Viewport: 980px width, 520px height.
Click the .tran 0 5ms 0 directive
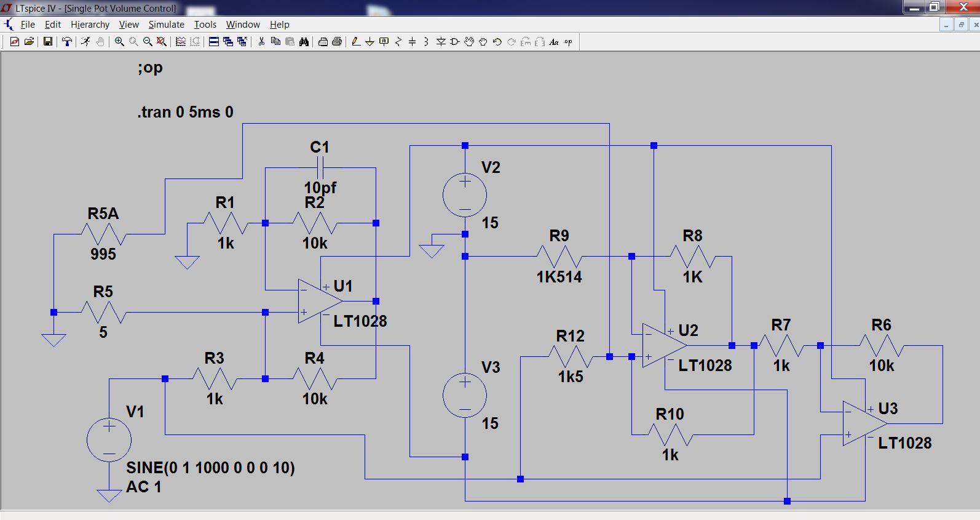click(185, 112)
